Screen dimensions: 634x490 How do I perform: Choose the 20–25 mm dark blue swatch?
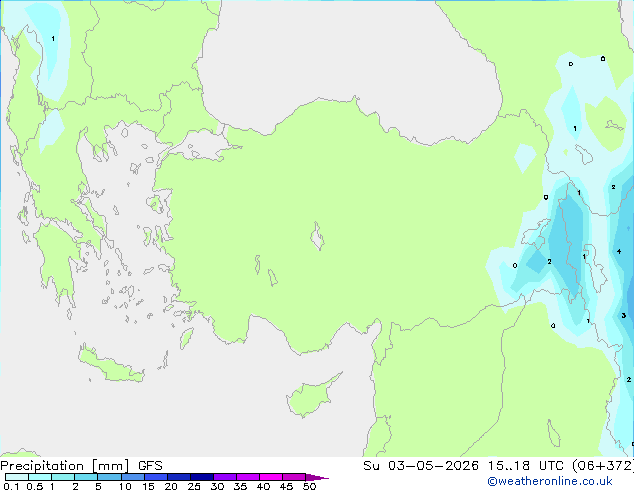pyautogui.click(x=179, y=477)
